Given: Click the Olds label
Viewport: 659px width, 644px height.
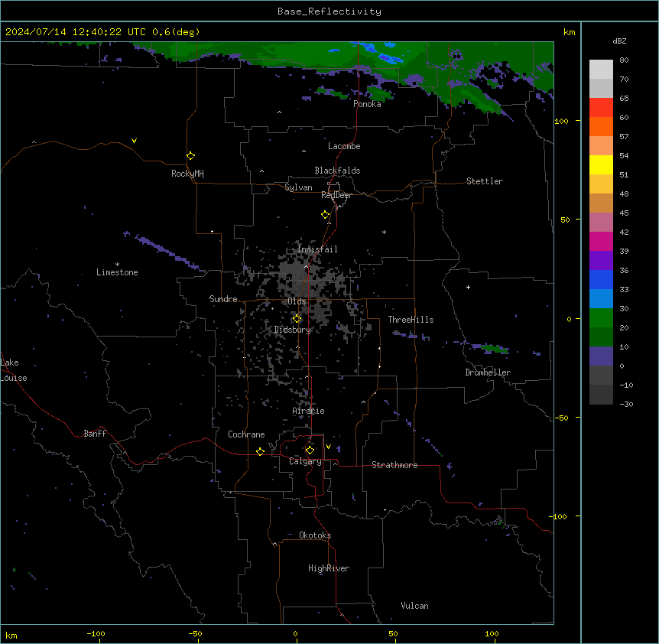Looking at the screenshot, I should [297, 301].
